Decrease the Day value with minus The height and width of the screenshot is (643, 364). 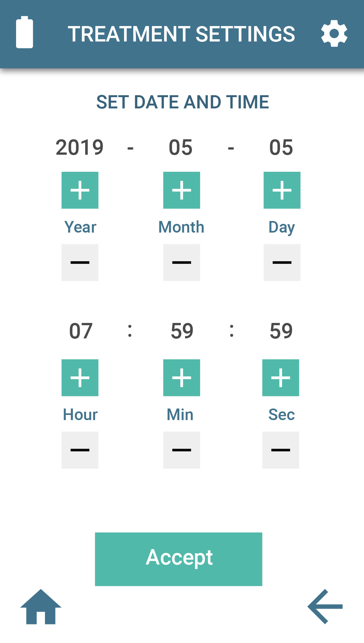(282, 262)
